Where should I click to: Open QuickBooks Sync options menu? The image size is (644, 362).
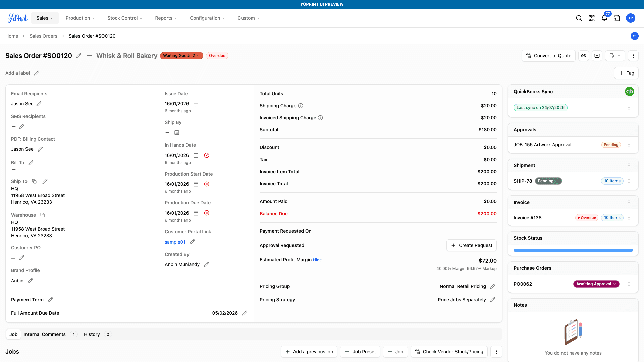pos(629,108)
